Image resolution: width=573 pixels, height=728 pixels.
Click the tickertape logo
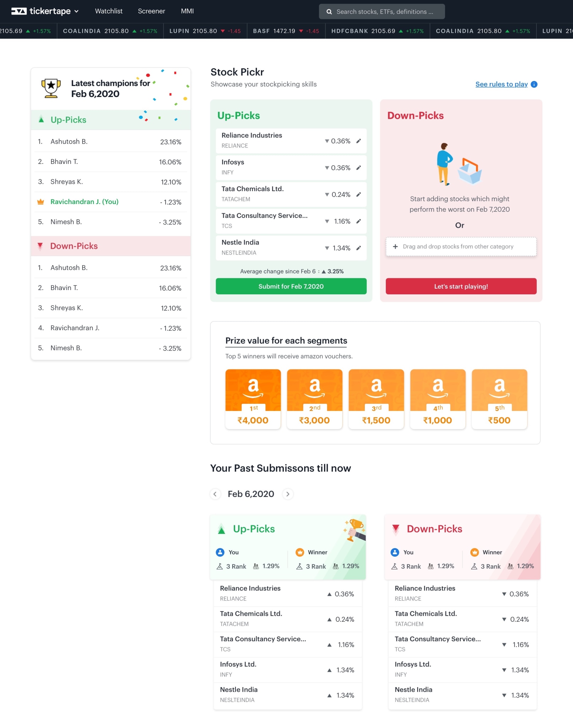coord(41,11)
